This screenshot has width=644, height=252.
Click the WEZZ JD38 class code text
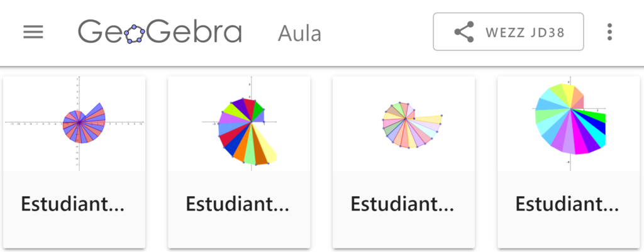click(x=525, y=32)
